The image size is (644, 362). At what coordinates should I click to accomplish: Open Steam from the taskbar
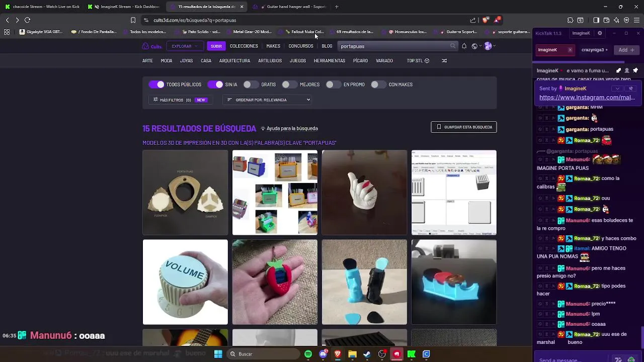pos(367,354)
